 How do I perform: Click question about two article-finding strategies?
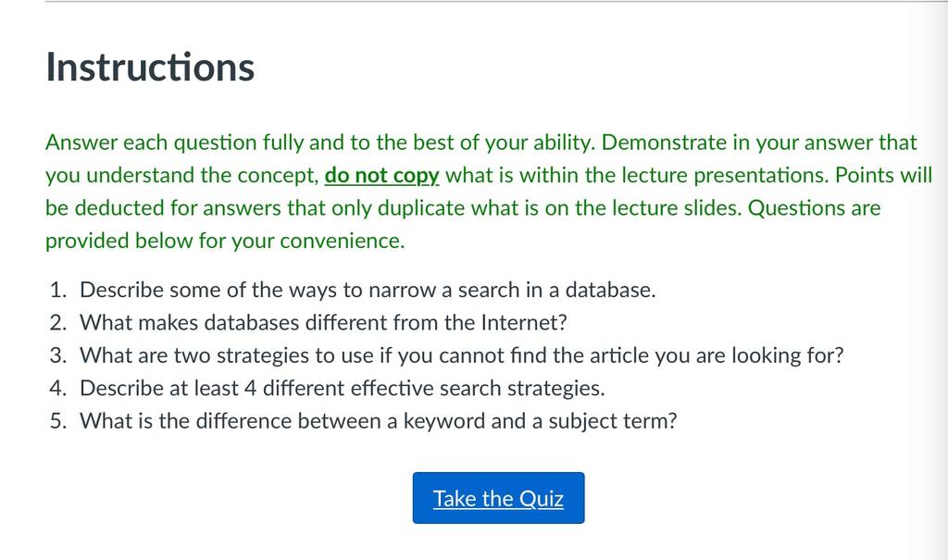point(461,355)
